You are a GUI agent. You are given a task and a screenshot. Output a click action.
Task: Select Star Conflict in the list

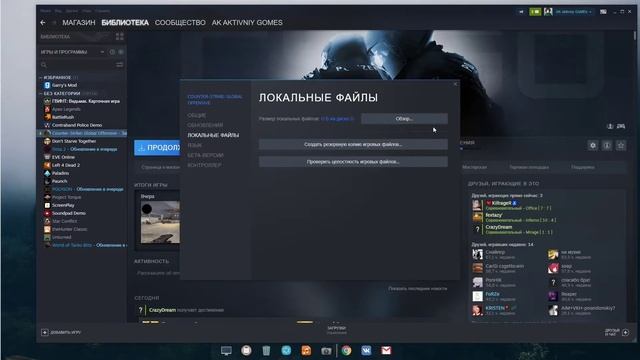coord(64,221)
